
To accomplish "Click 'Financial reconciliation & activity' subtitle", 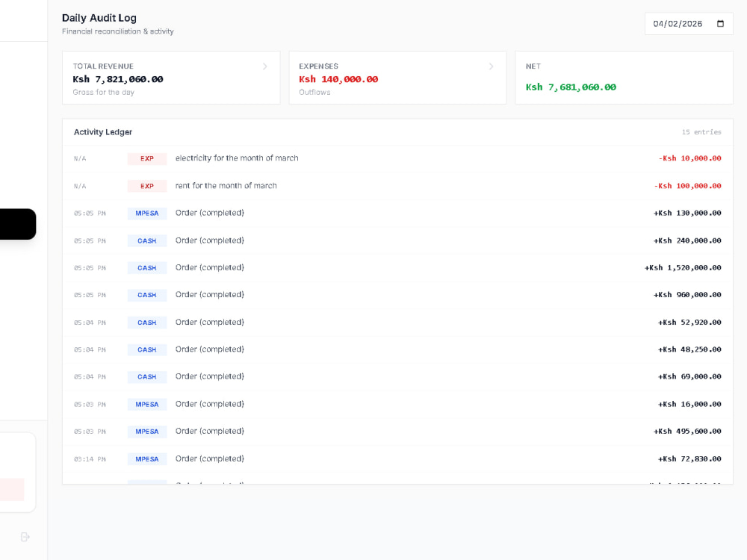I will (x=118, y=31).
